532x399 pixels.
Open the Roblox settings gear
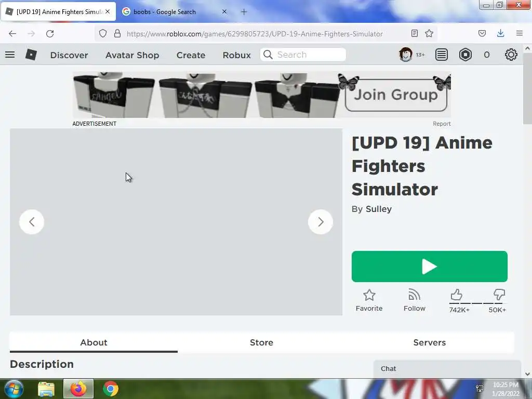pos(511,55)
